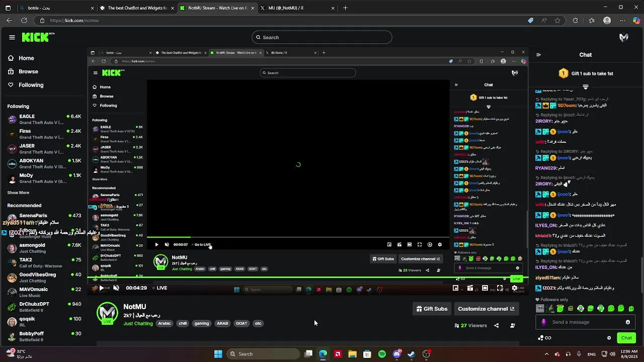The height and width of the screenshot is (362, 644).
Task: Open the Kick hamburger sidebar menu
Action: coord(12,37)
